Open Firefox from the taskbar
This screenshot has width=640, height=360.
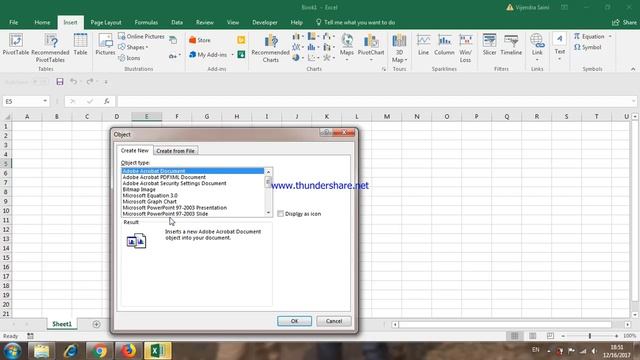pyautogui.click(x=129, y=351)
